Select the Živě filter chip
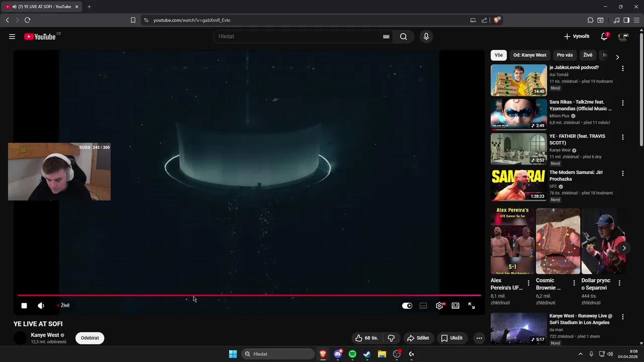The width and height of the screenshot is (644, 362). [x=588, y=55]
